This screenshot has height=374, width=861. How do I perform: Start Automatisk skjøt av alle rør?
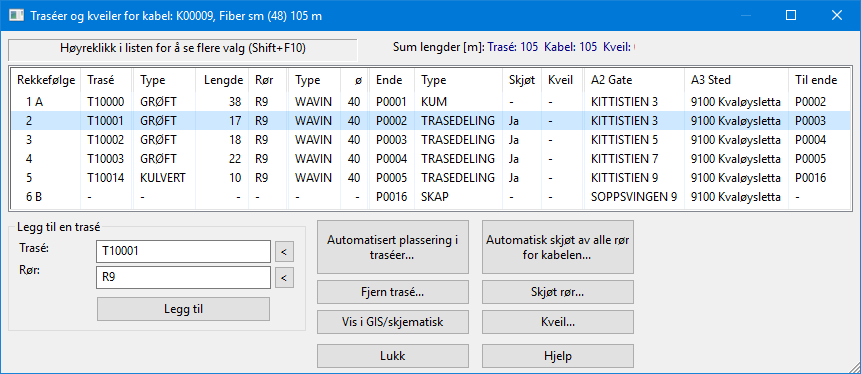[x=558, y=247]
